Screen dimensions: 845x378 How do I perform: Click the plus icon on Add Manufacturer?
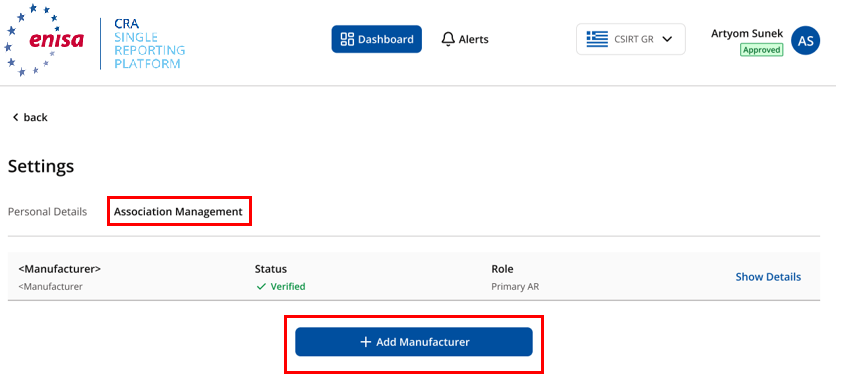click(365, 342)
